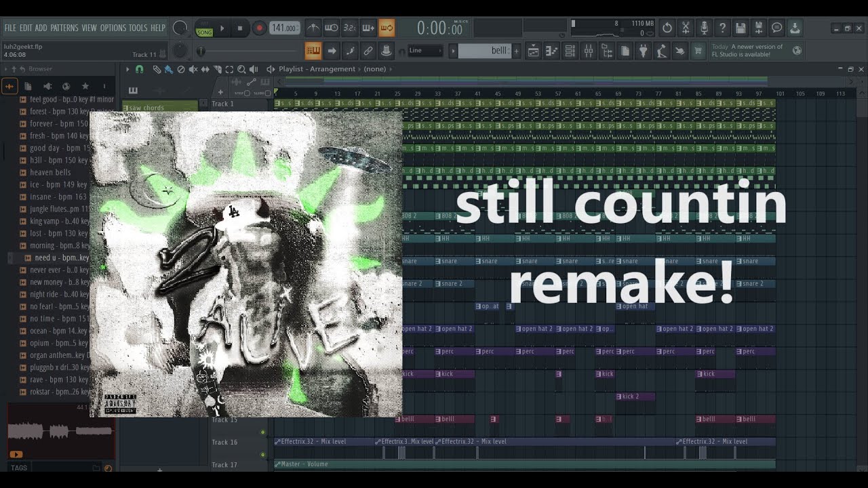Viewport: 868px width, 488px height.
Task: Open the playlist view icon
Action: click(534, 51)
